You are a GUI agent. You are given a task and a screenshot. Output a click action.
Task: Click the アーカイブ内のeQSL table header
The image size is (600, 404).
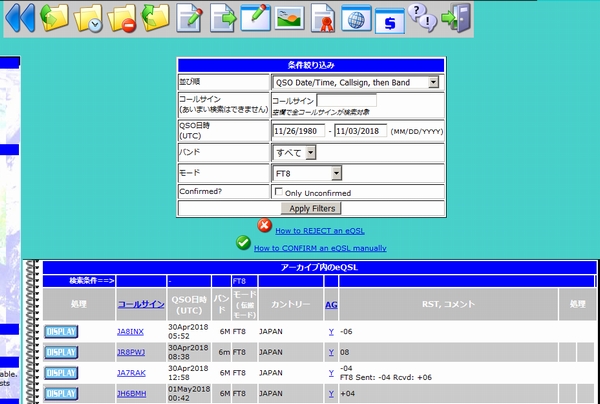pos(320,267)
